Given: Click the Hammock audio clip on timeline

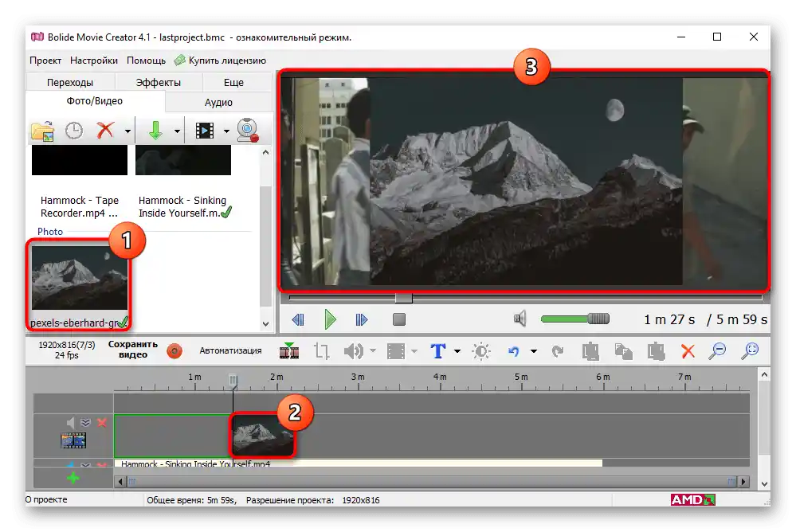Looking at the screenshot, I should 359,463.
